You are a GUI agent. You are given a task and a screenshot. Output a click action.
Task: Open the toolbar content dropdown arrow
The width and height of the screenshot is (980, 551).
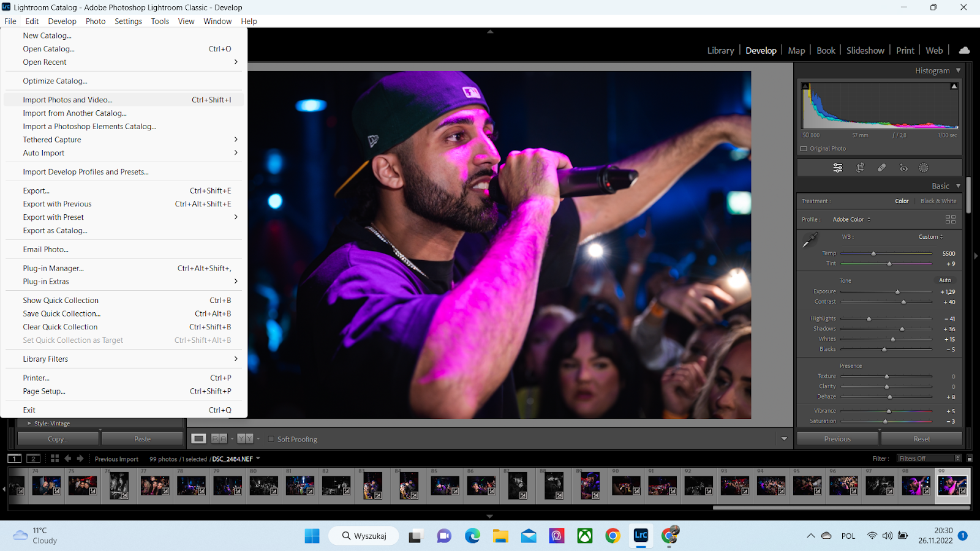pos(784,439)
